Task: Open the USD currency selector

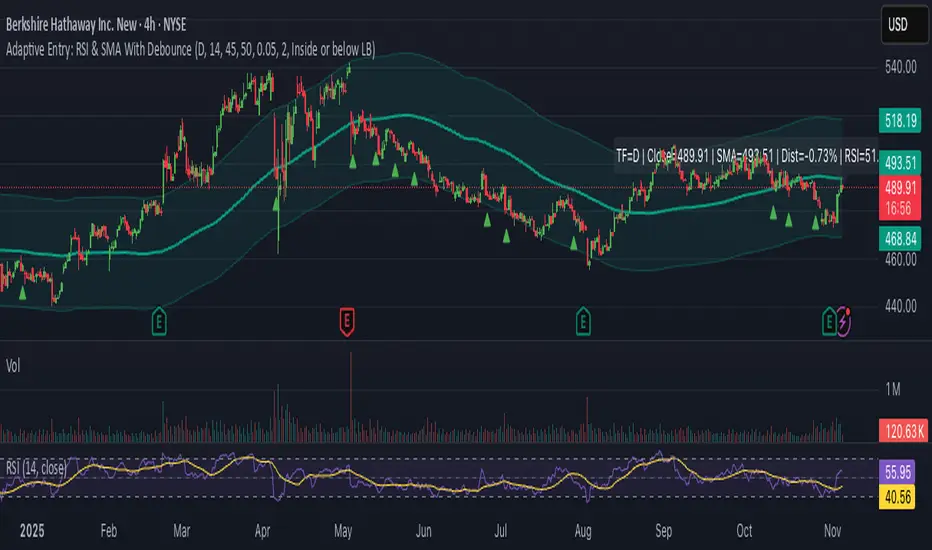Action: click(x=904, y=25)
